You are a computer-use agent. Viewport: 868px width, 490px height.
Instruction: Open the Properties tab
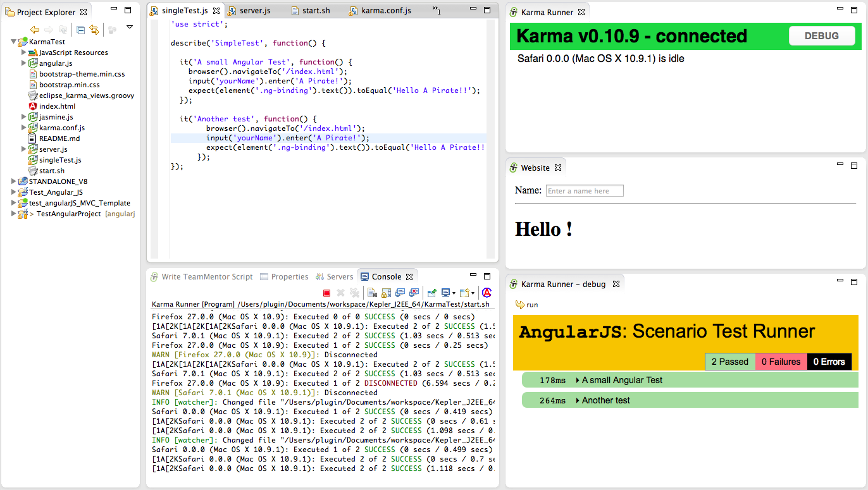tap(284, 277)
